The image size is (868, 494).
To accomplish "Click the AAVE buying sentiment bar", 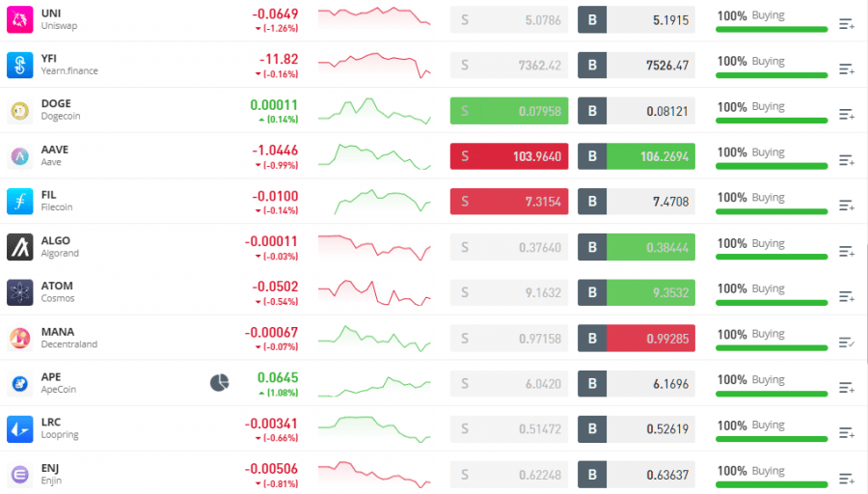I will tap(772, 166).
